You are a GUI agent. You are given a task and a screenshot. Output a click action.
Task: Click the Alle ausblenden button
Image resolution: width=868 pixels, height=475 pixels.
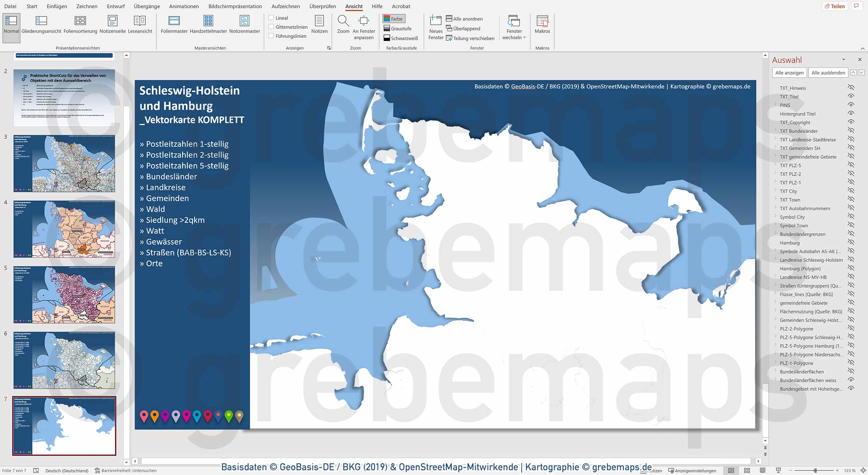[x=828, y=73]
